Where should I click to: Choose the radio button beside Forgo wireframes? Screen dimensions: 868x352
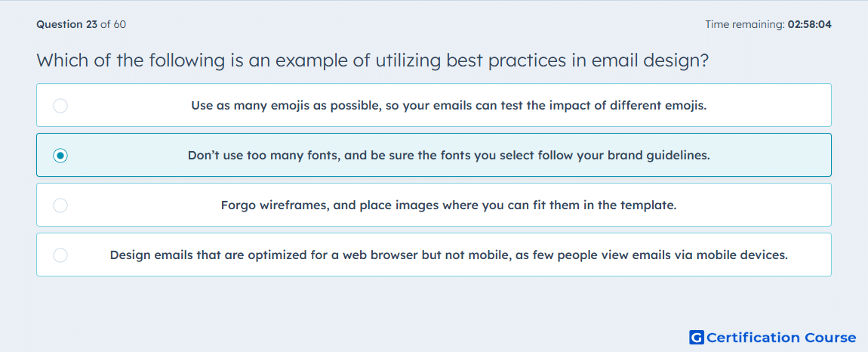pyautogui.click(x=60, y=205)
